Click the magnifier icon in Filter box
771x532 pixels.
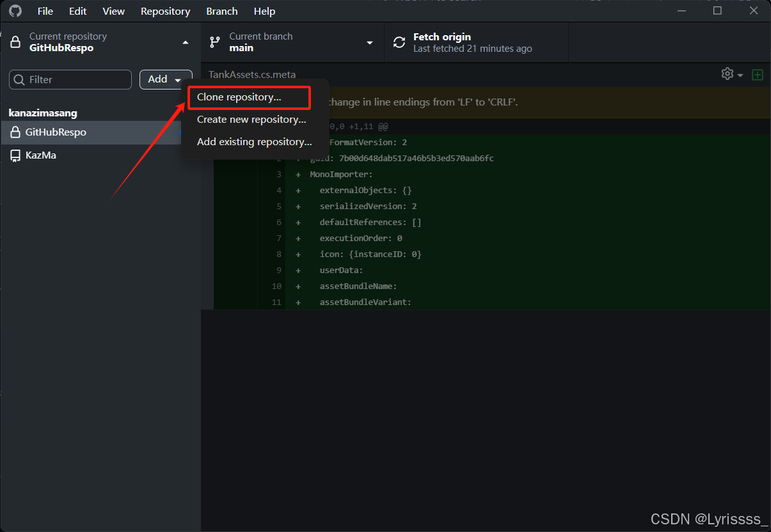[19, 80]
